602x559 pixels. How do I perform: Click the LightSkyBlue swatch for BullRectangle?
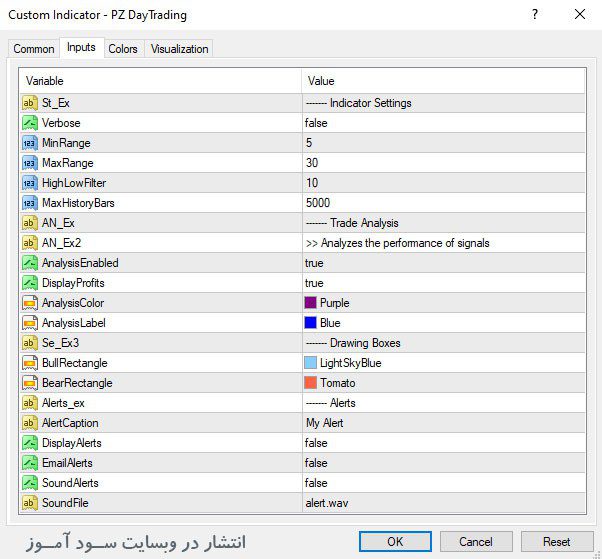coord(310,363)
